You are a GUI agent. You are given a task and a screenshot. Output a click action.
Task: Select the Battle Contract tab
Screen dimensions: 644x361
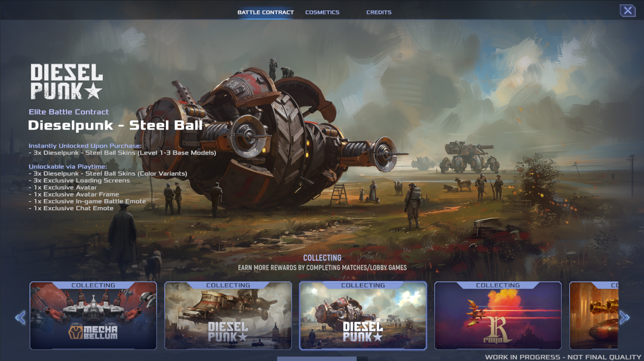[266, 12]
